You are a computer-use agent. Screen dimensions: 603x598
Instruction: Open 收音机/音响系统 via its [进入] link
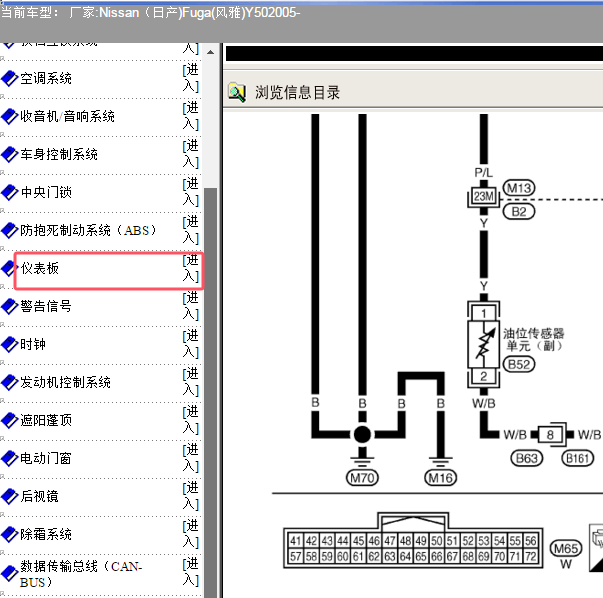coord(191,116)
